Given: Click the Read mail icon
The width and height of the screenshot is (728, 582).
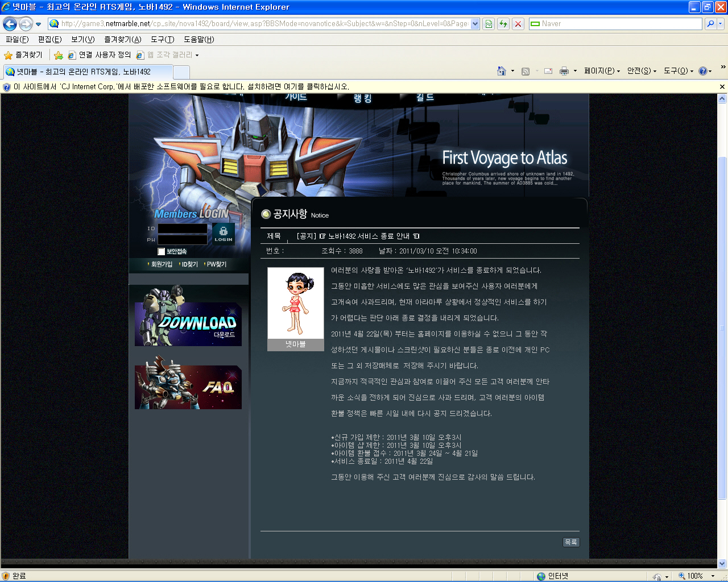Looking at the screenshot, I should coord(548,71).
